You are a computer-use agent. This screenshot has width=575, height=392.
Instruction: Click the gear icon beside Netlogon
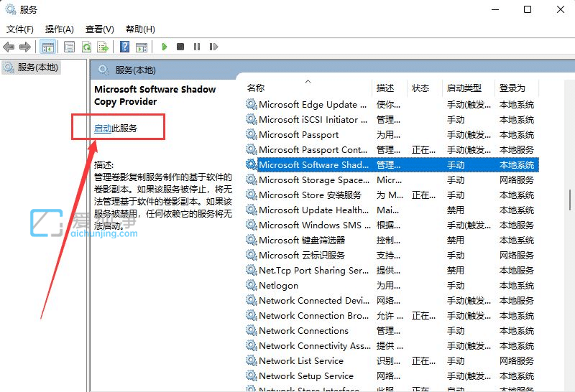(x=251, y=285)
